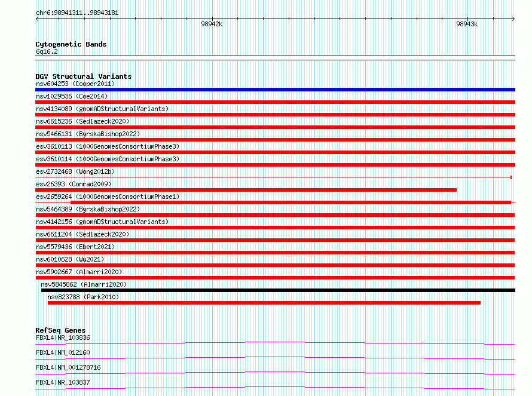This screenshot has width=532, height=396.
Task: Select the 6q16.2 cytogenetic band label
Action: point(47,51)
